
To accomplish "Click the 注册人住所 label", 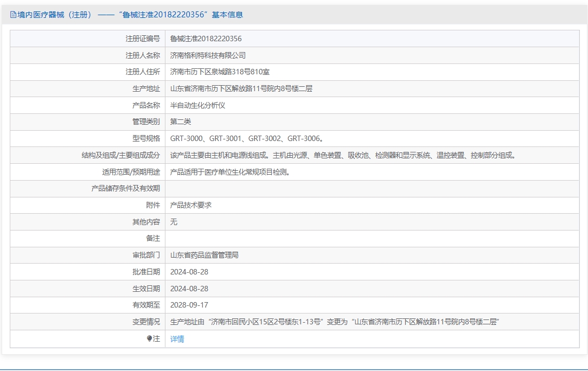I will [143, 72].
